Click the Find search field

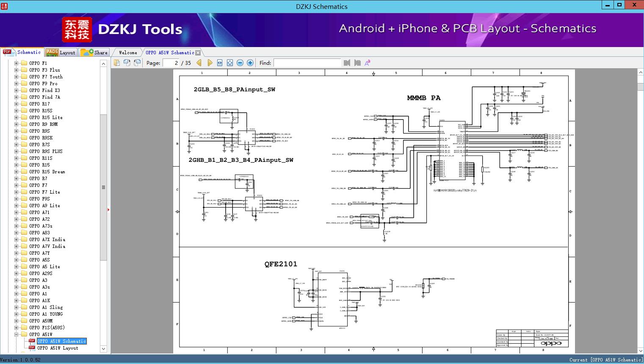point(307,63)
